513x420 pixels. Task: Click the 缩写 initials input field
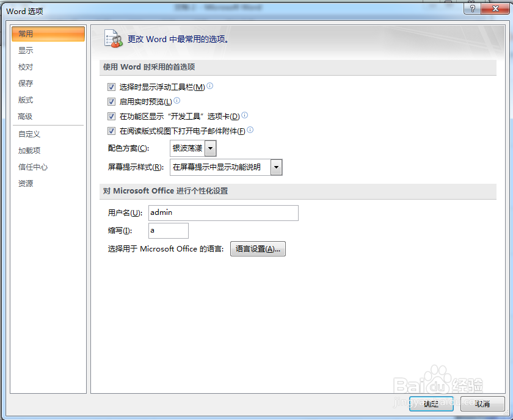pyautogui.click(x=169, y=231)
